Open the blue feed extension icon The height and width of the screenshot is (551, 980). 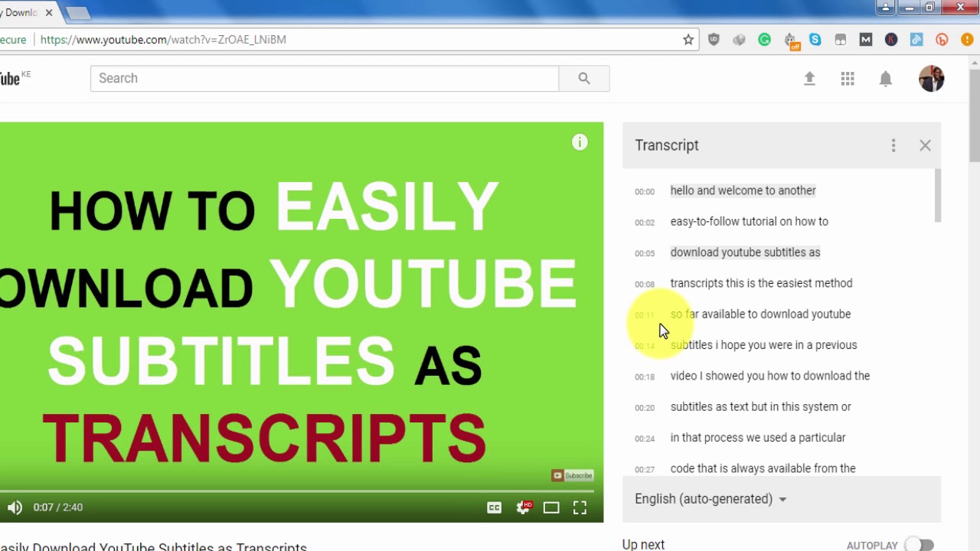(x=916, y=40)
